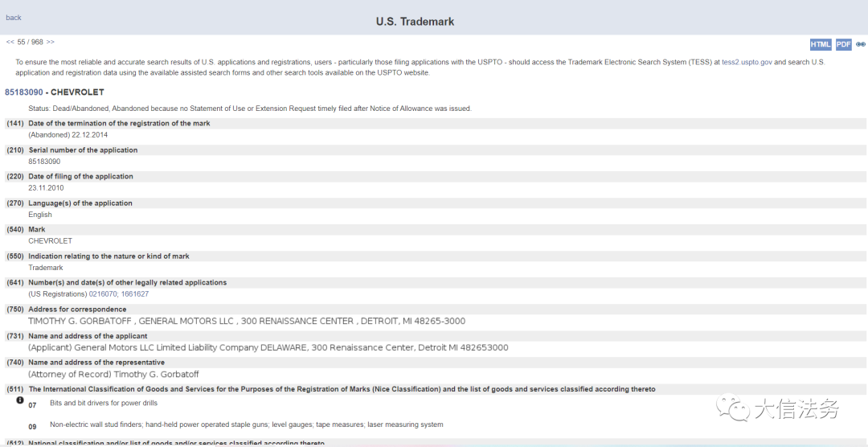Select serial number value under field 210
The image size is (868, 447).
[x=44, y=161]
